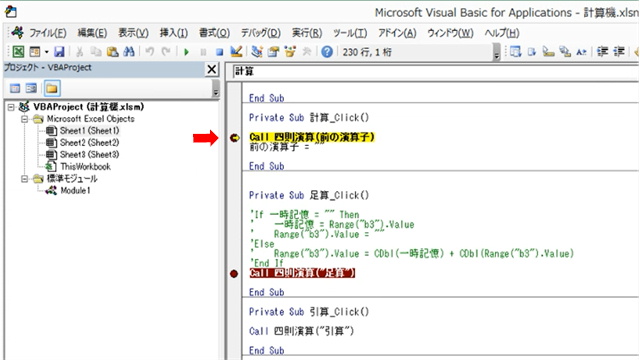Image resolution: width=640 pixels, height=360 pixels.
Task: Collapse the VBAProject (計算機.xlsm) node
Action: (11, 107)
